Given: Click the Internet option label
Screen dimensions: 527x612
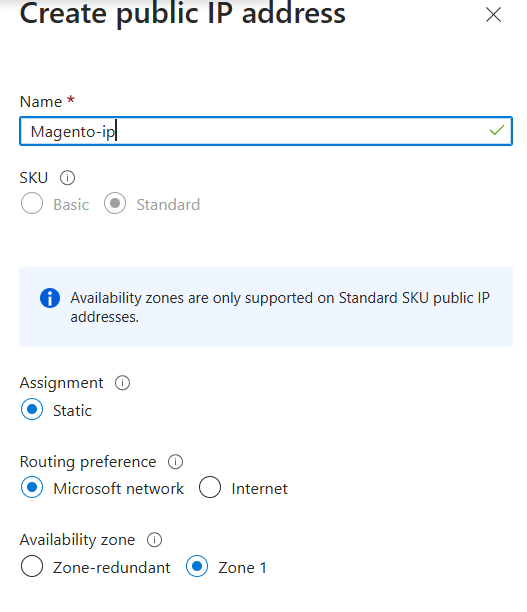Looking at the screenshot, I should pos(260,489).
